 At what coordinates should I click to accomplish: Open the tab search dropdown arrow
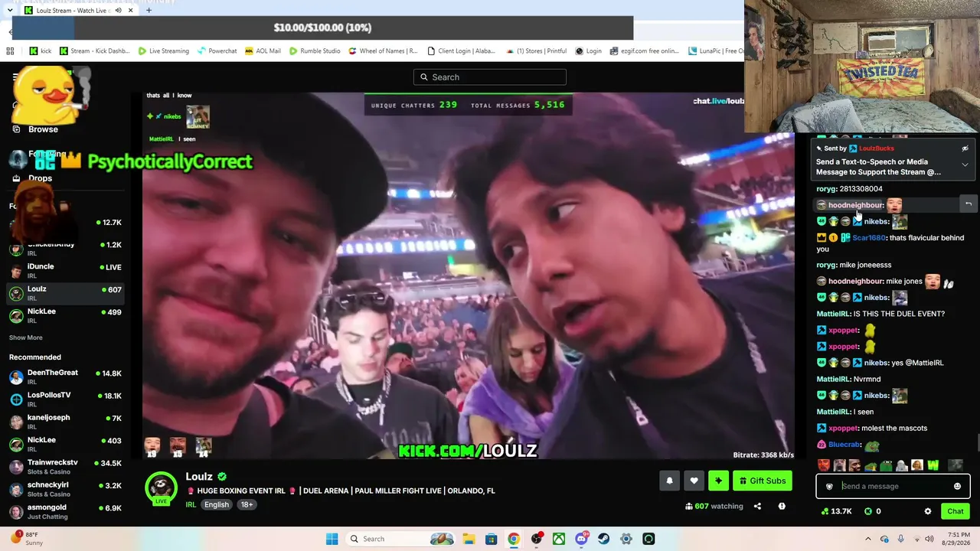click(x=9, y=11)
